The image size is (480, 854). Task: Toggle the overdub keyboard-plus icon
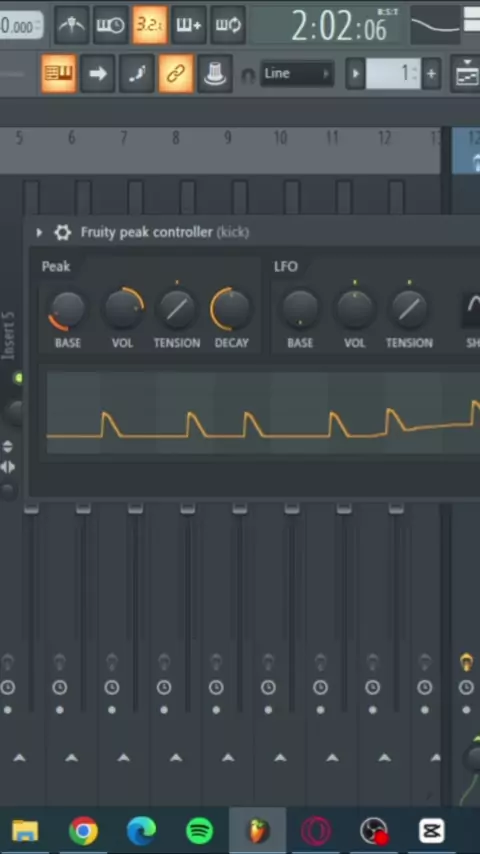click(x=189, y=25)
